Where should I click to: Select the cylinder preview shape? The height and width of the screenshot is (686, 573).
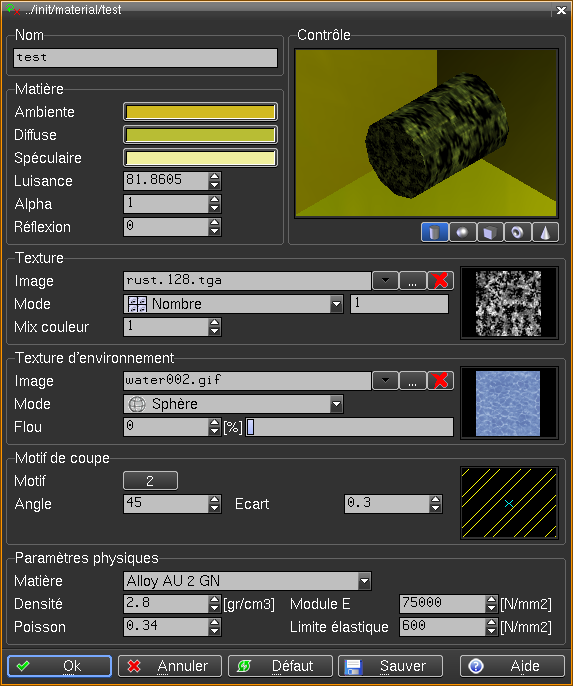tap(434, 232)
